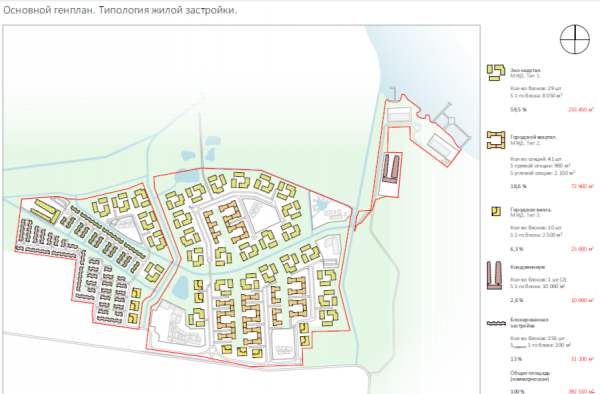Select the text 'МЖД. Тип 2.'

(525, 143)
